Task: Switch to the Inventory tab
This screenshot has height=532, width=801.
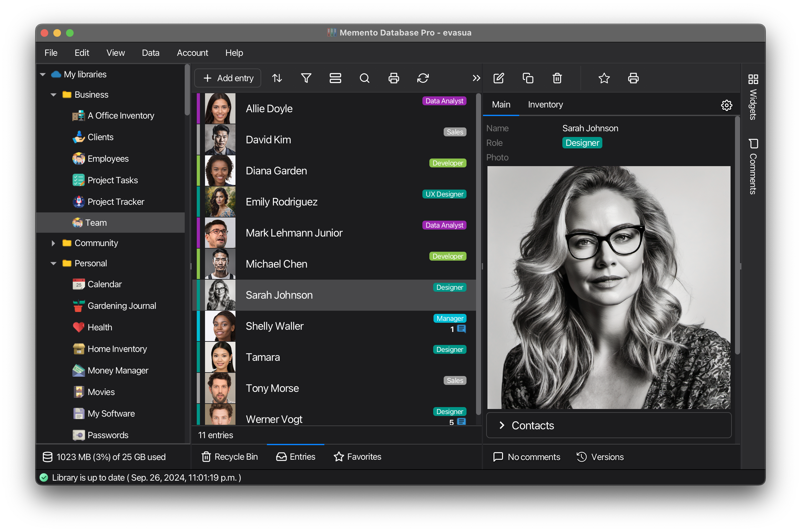Action: pyautogui.click(x=545, y=105)
